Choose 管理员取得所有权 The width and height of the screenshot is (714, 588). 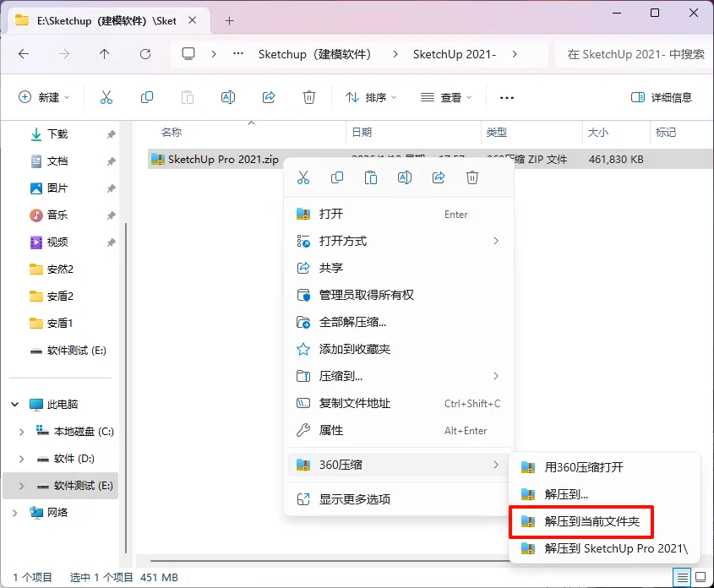(399, 295)
